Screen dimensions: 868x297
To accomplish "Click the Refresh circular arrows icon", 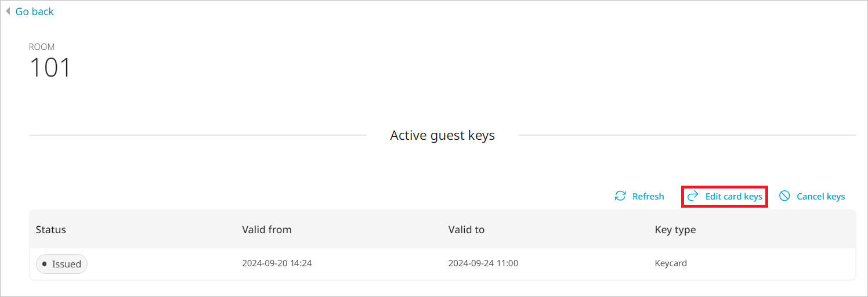I will pos(620,196).
